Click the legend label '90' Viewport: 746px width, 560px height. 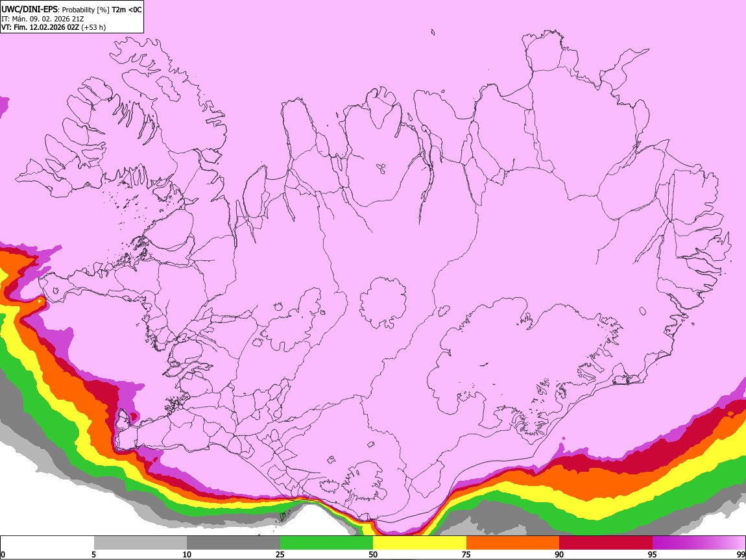point(559,554)
